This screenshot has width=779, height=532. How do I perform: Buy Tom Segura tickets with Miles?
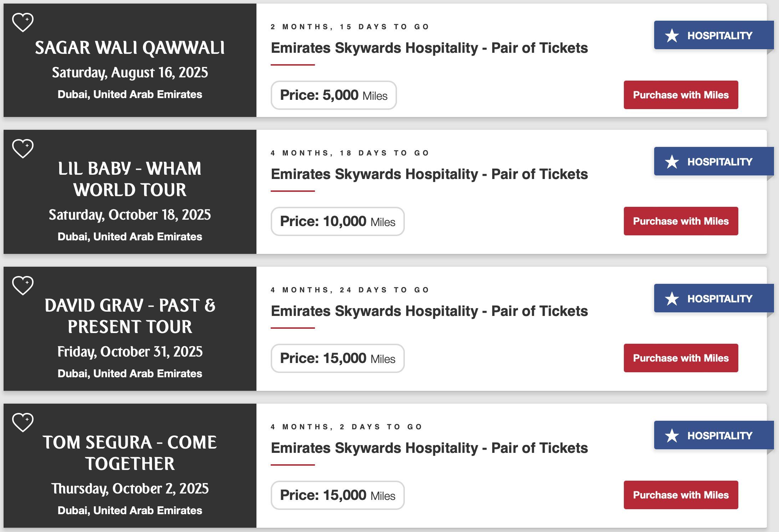pyautogui.click(x=681, y=495)
